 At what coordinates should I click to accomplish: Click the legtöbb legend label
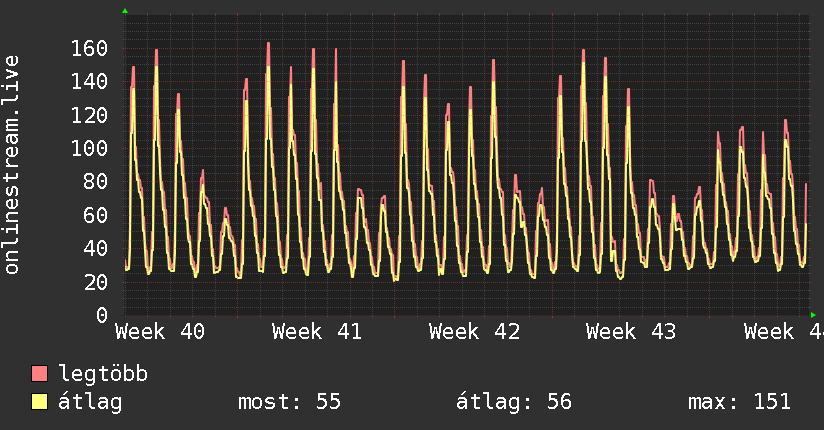103,374
